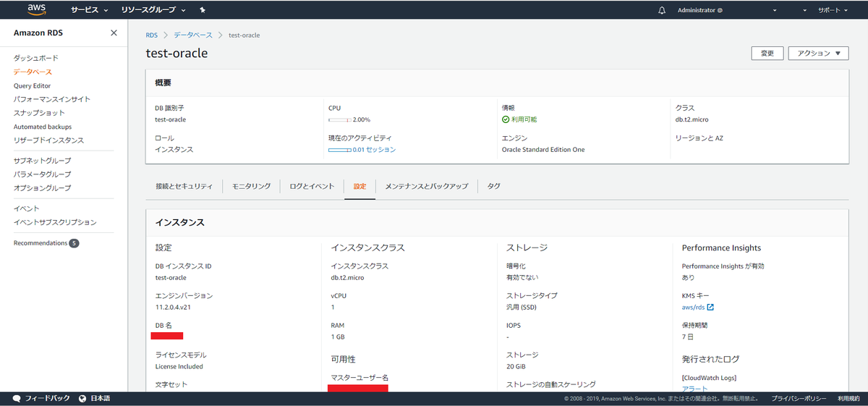Open オプショングループ in sidebar
The width and height of the screenshot is (868, 406).
[42, 188]
